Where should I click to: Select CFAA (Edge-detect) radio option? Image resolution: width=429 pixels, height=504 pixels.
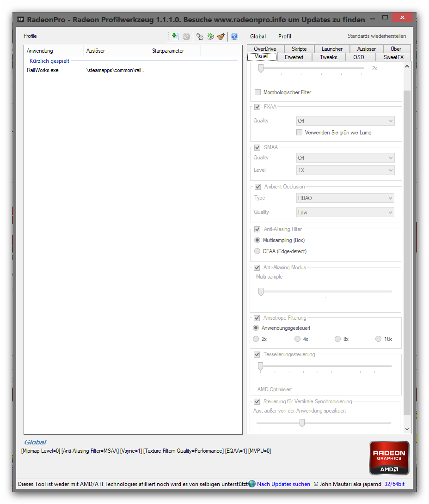point(257,251)
